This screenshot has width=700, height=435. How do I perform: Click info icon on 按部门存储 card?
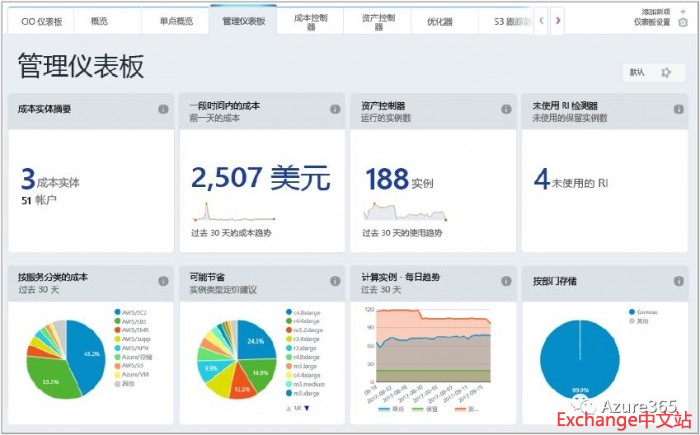pos(677,282)
